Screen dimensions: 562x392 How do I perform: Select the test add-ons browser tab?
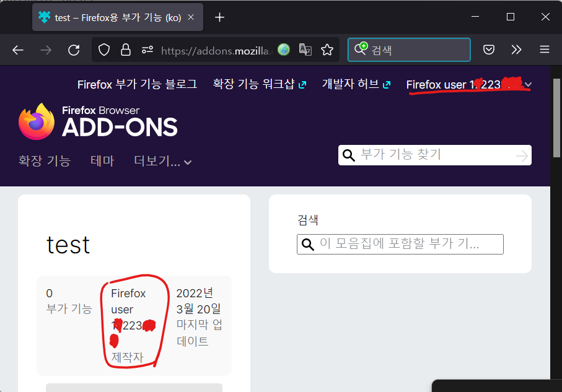tap(118, 17)
